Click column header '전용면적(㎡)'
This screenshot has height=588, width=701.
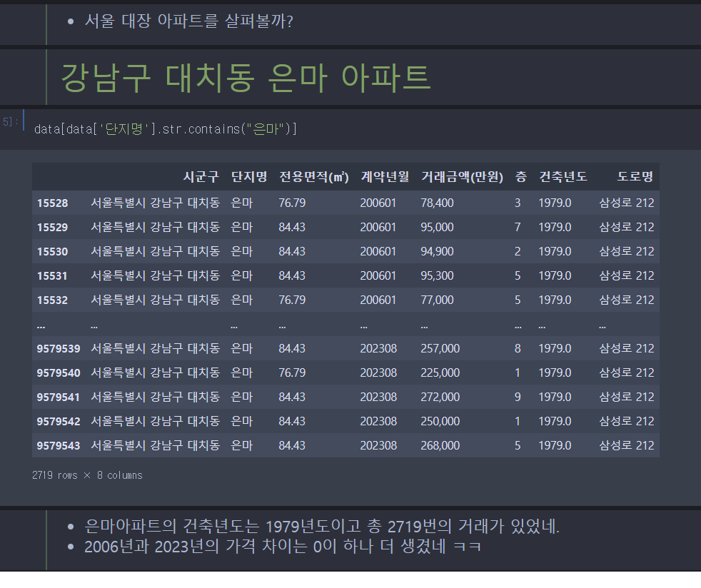[x=314, y=177]
